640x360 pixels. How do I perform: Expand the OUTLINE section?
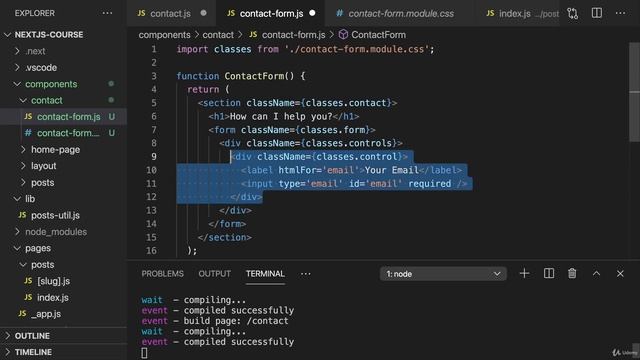pyautogui.click(x=63, y=336)
